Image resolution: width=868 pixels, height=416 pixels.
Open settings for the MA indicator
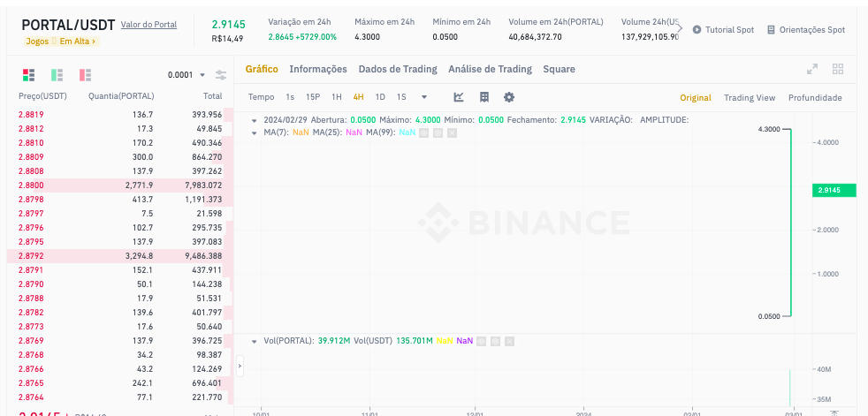(438, 132)
